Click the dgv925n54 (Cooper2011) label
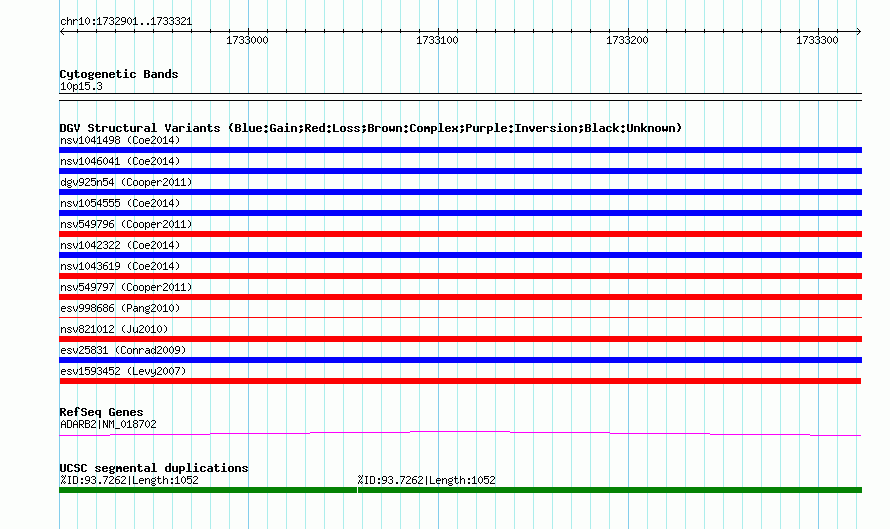Screen dimensions: 890x529 coord(126,182)
